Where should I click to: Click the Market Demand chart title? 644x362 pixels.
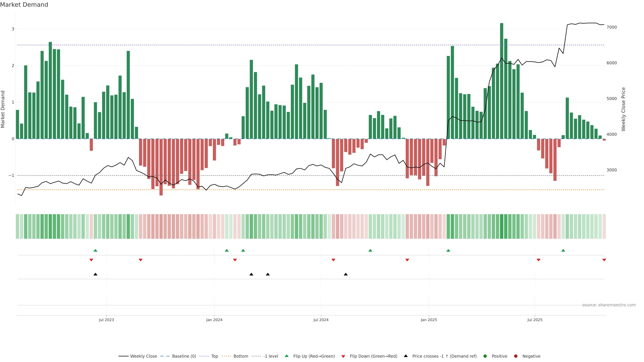tap(24, 5)
